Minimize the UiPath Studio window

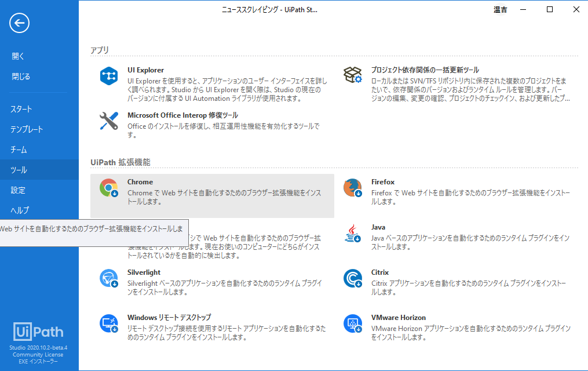[x=523, y=10]
